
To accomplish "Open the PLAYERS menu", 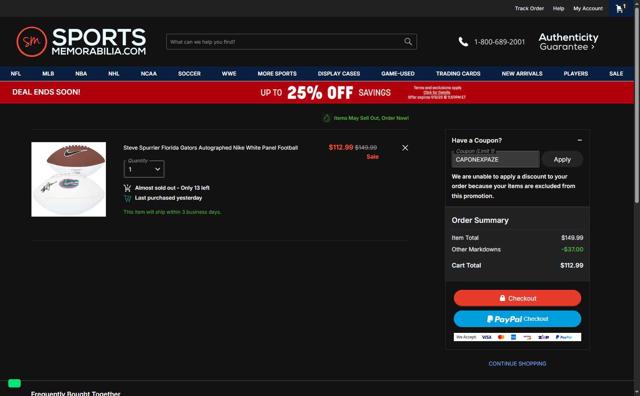I will (576, 73).
